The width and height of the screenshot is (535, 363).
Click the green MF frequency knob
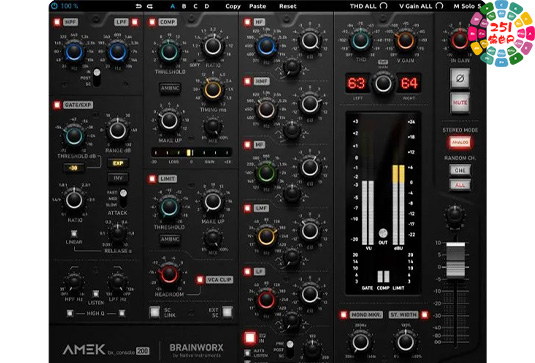click(266, 173)
